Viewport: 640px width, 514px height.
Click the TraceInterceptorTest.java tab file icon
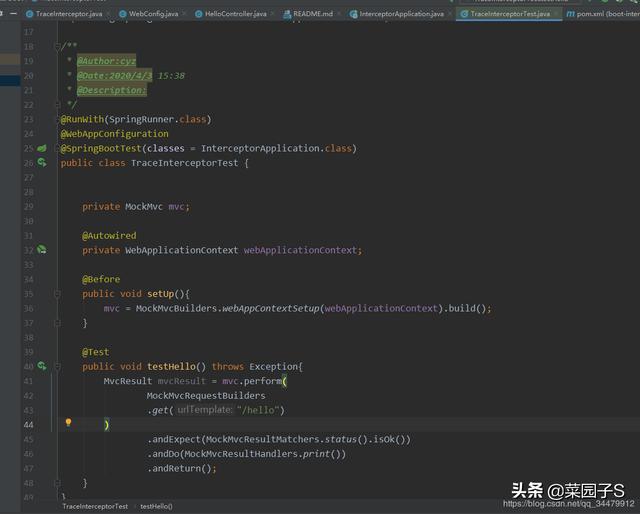pos(464,14)
